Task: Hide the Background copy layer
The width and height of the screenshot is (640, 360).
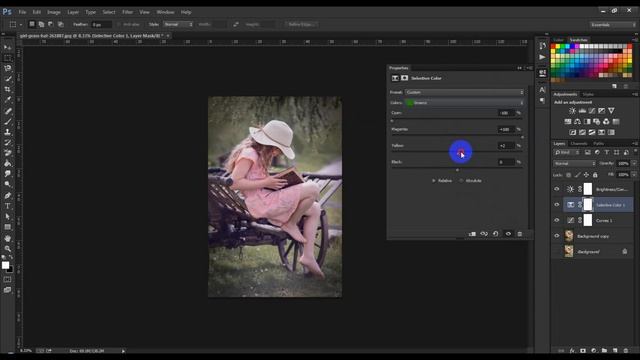Action: 557,236
